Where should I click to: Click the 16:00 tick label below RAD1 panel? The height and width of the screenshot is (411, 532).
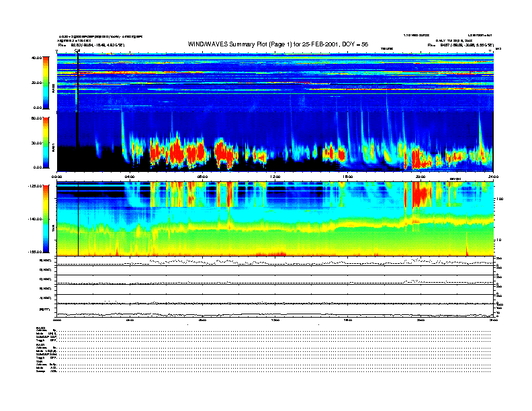click(x=348, y=177)
